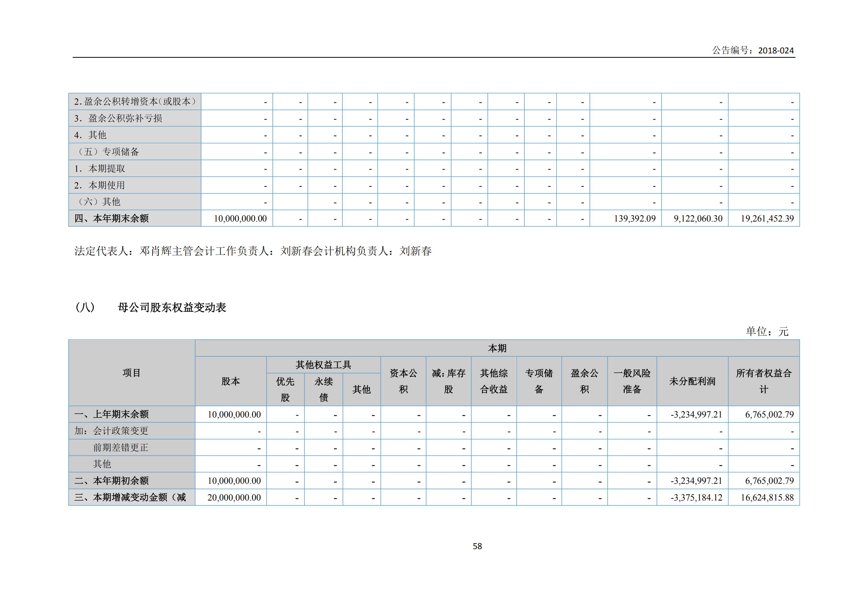Viewport: 868px width, 614px height.
Task: Click the unit label 单位：元
Action: 767,332
